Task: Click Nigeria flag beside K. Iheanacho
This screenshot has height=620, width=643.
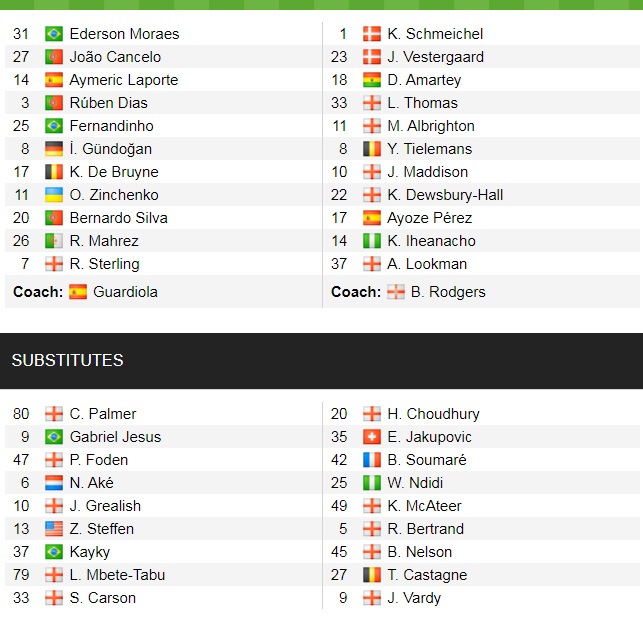Action: (371, 241)
